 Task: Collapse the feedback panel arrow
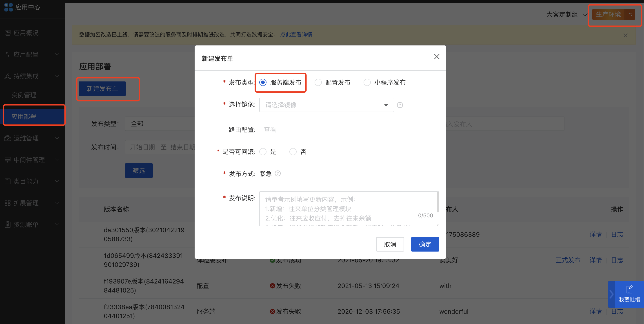[x=611, y=294]
